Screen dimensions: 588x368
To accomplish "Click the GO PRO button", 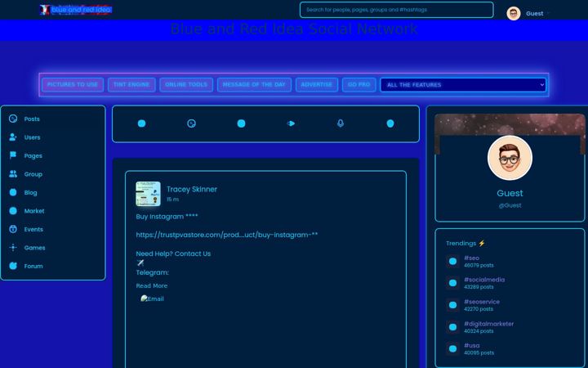I will pyautogui.click(x=359, y=84).
